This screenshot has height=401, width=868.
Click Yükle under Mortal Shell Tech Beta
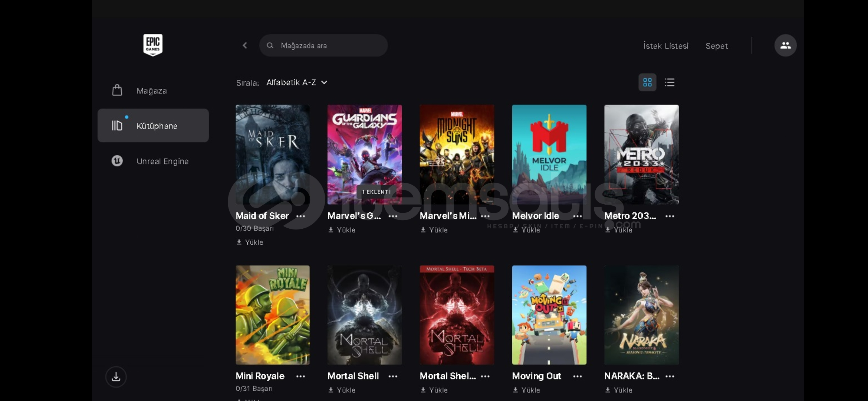point(434,390)
